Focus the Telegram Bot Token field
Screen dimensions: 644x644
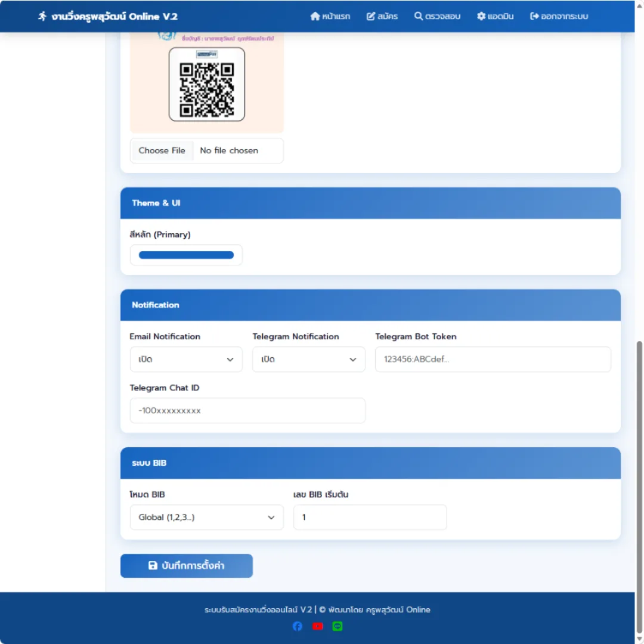(493, 360)
